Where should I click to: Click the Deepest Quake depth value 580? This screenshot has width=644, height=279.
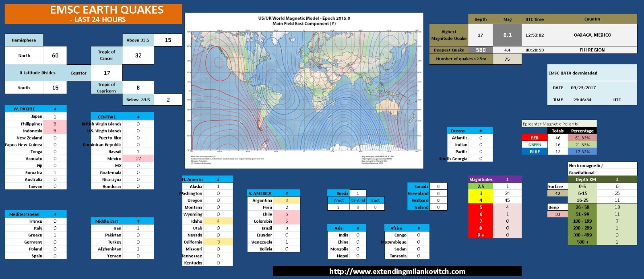coord(481,50)
